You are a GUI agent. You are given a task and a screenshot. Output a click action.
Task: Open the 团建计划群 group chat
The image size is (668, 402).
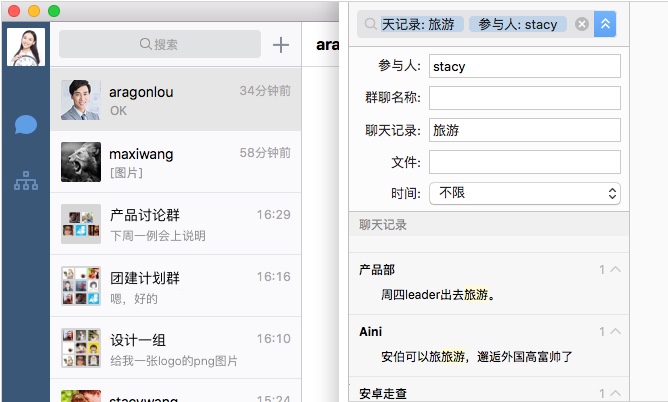[176, 286]
